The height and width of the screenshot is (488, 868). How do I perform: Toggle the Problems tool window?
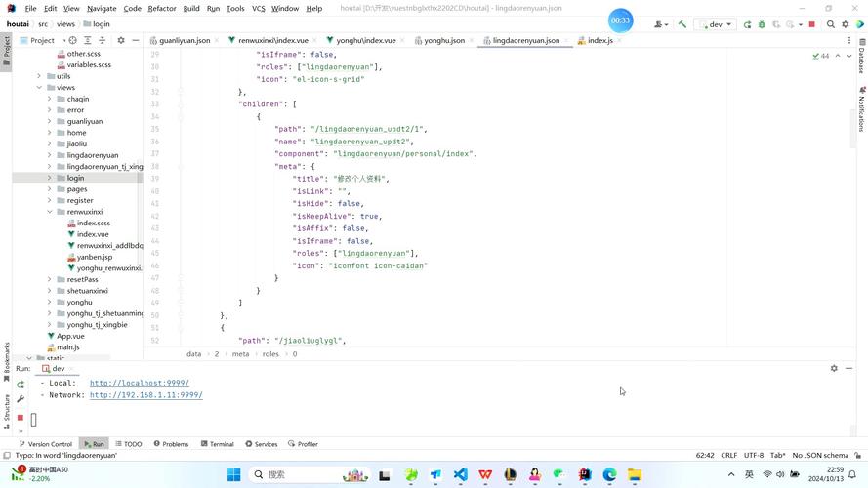coord(170,444)
